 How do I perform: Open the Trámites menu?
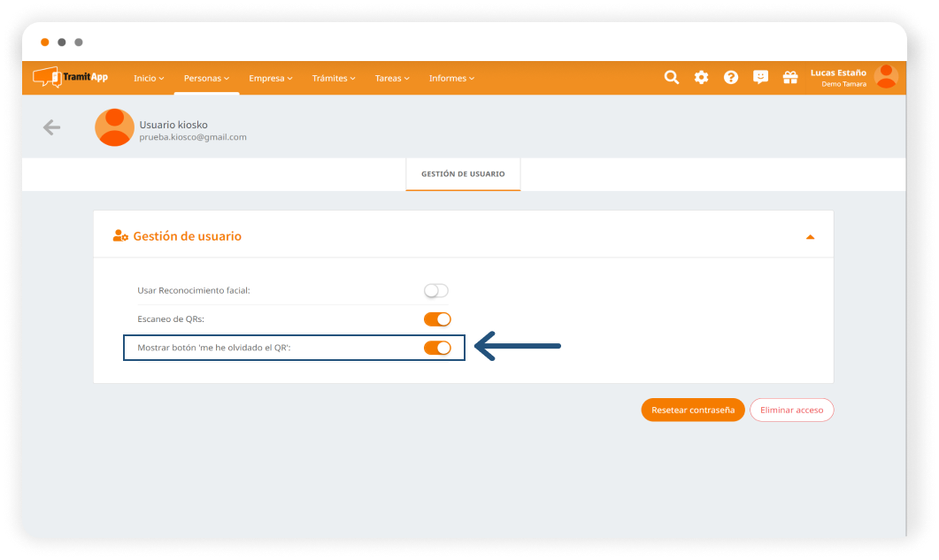pyautogui.click(x=334, y=78)
